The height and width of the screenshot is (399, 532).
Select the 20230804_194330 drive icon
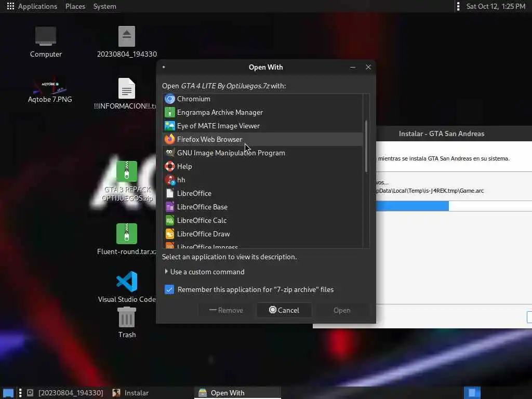(127, 36)
